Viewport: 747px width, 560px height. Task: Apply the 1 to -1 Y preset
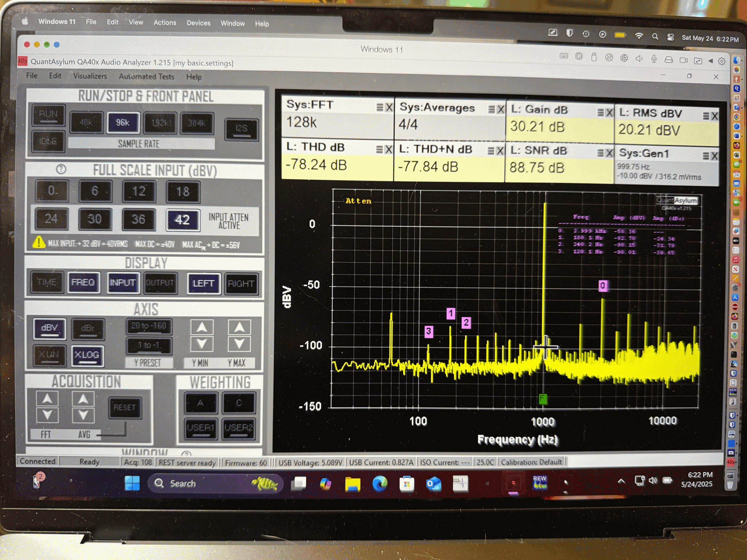149,345
